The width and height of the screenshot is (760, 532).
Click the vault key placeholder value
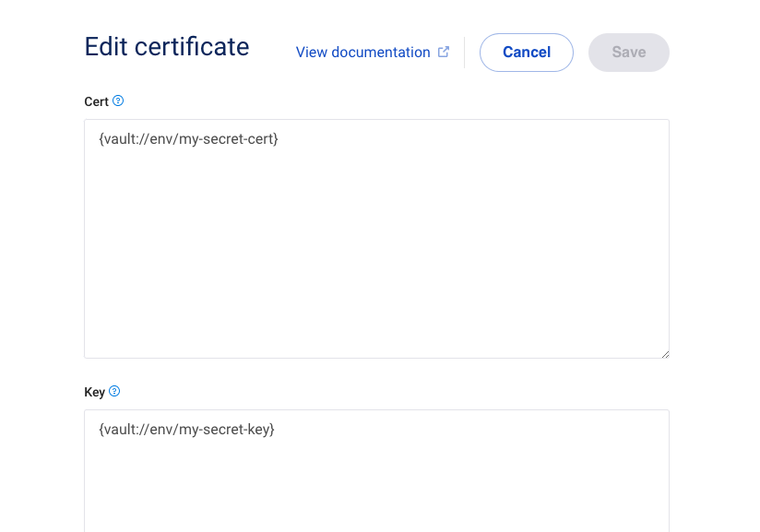[184, 429]
